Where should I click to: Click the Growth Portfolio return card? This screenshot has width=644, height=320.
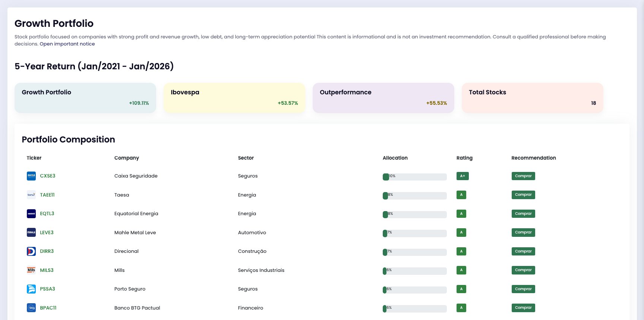point(85,98)
